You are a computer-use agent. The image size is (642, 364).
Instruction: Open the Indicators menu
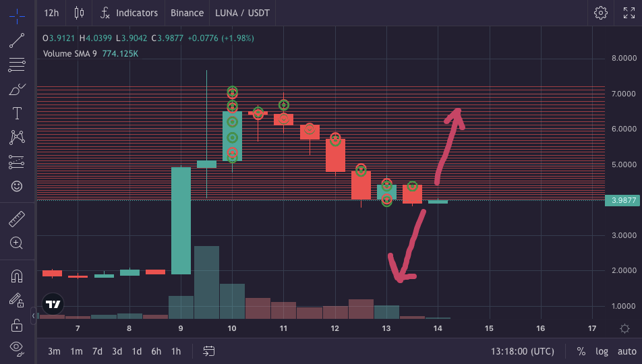tap(129, 13)
